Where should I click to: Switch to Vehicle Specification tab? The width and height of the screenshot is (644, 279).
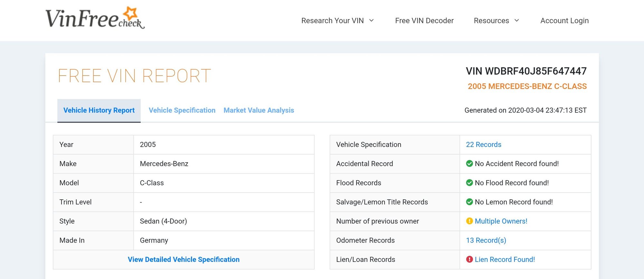pos(182,110)
